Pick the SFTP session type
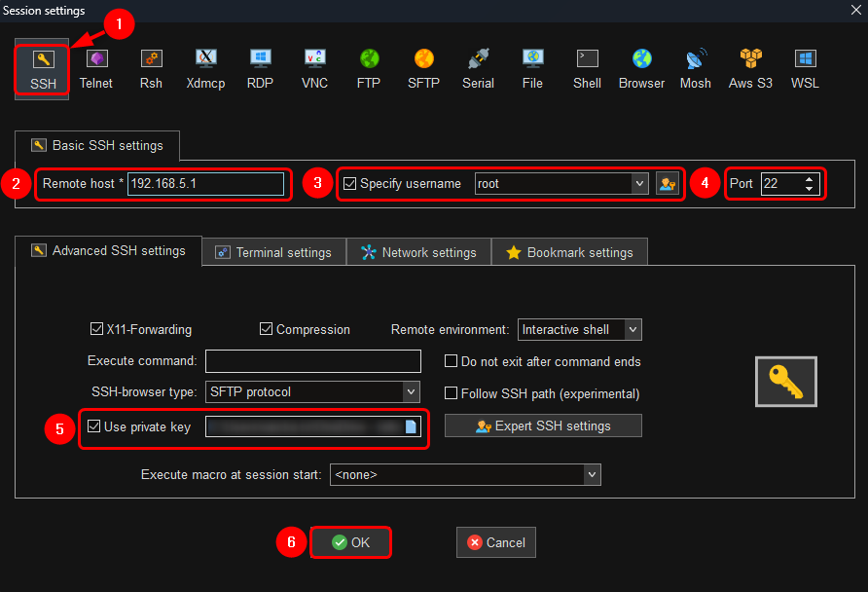This screenshot has width=868, height=592. 423,68
